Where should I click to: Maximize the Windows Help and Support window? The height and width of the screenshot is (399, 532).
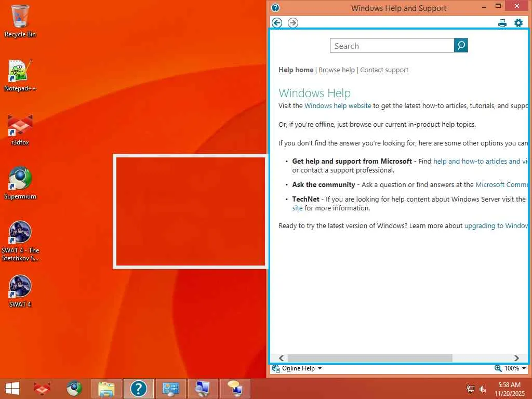(498, 6)
